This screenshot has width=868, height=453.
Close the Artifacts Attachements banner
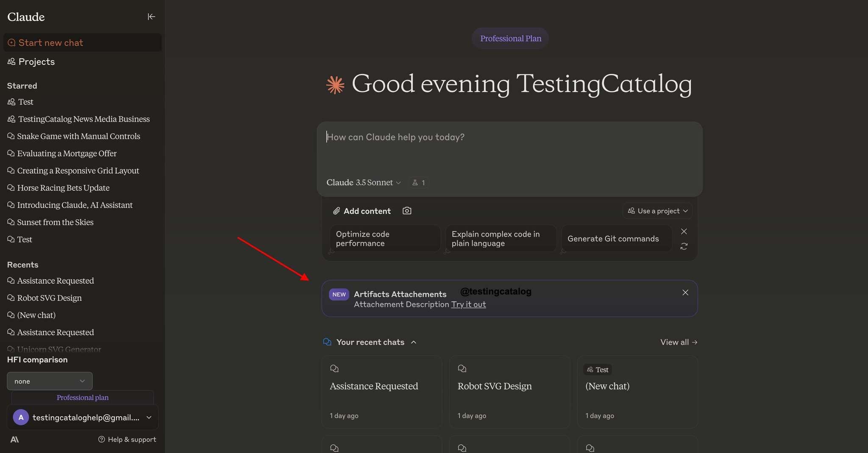pos(685,293)
